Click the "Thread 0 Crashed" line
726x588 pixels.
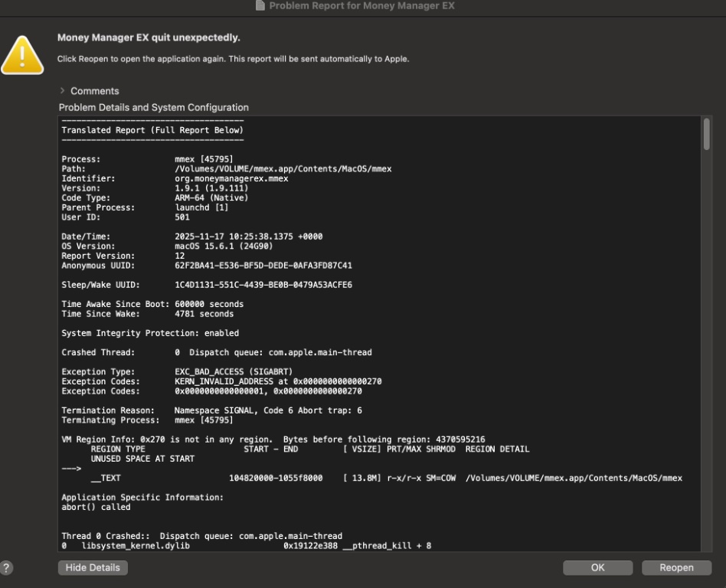pyautogui.click(x=201, y=536)
